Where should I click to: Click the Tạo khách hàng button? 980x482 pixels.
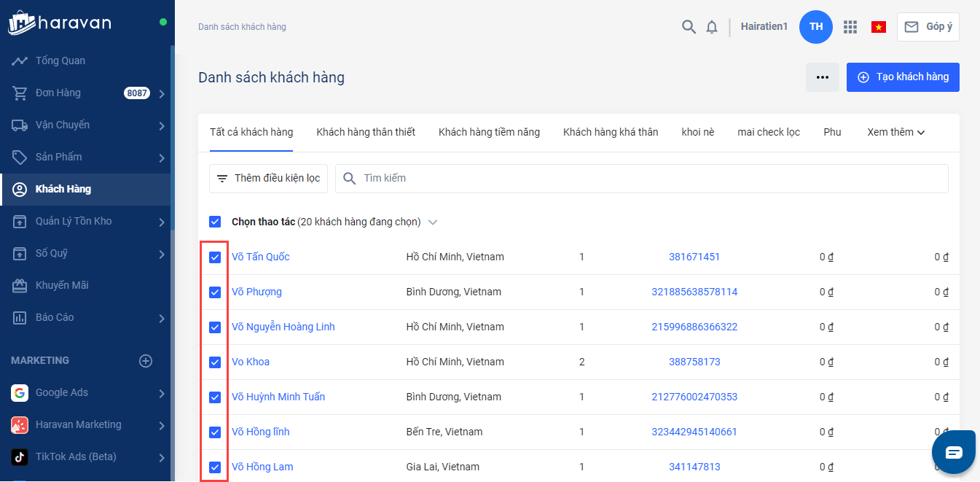(x=903, y=77)
